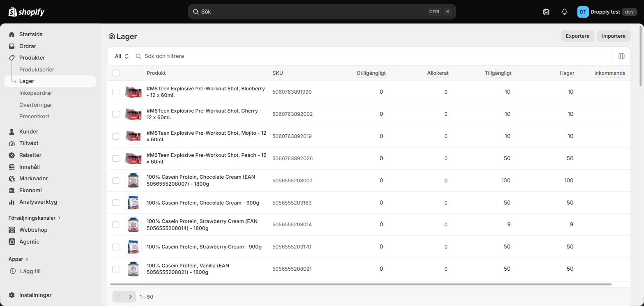Click the Webbshop store icon

click(x=12, y=230)
